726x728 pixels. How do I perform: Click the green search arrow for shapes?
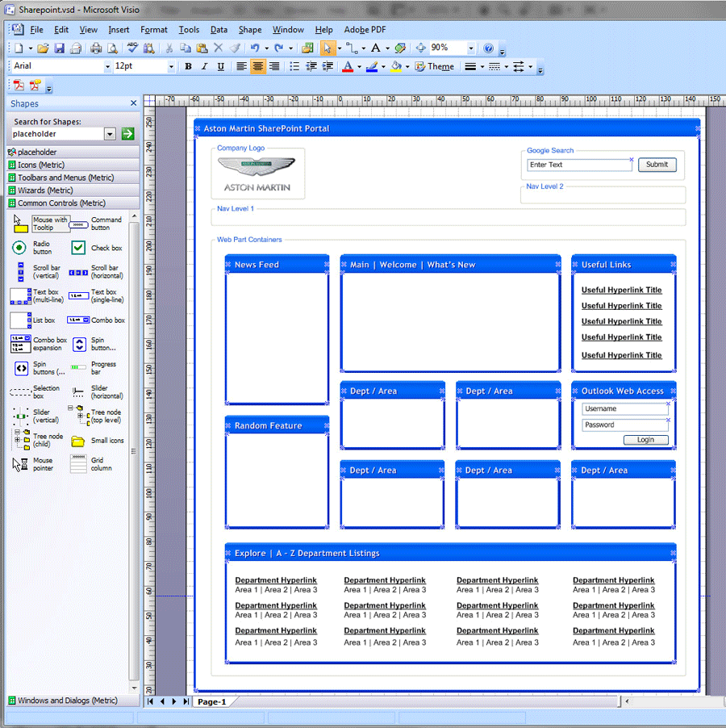(x=127, y=134)
